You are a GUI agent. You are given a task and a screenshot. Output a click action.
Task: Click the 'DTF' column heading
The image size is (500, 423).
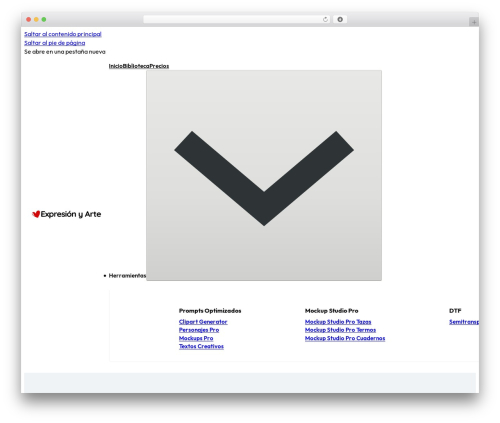click(455, 311)
